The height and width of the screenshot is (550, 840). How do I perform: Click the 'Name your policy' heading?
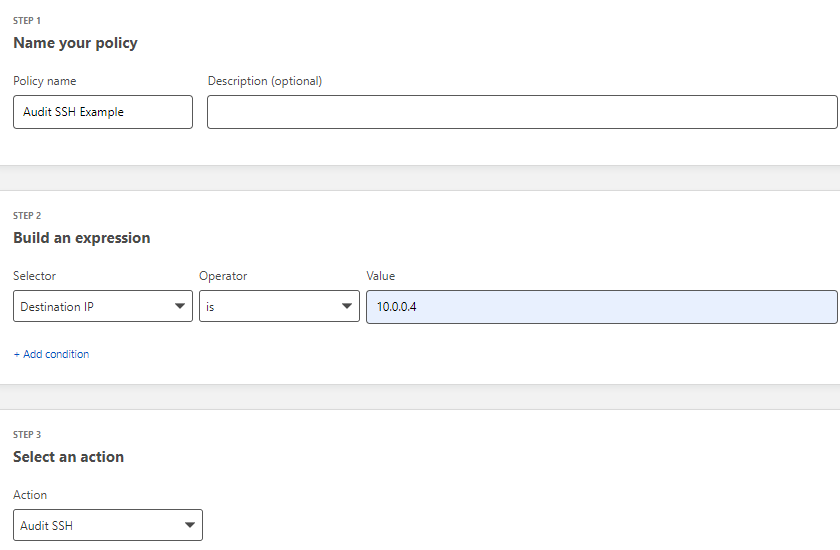(75, 43)
